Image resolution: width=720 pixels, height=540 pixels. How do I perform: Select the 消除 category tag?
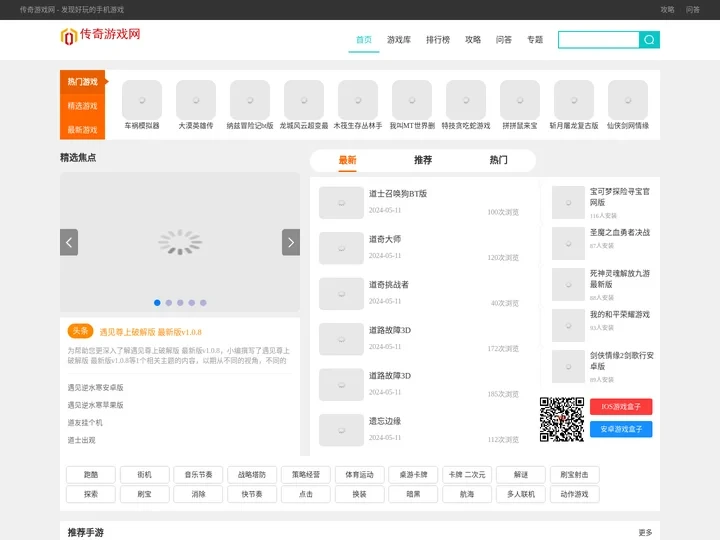tap(198, 494)
